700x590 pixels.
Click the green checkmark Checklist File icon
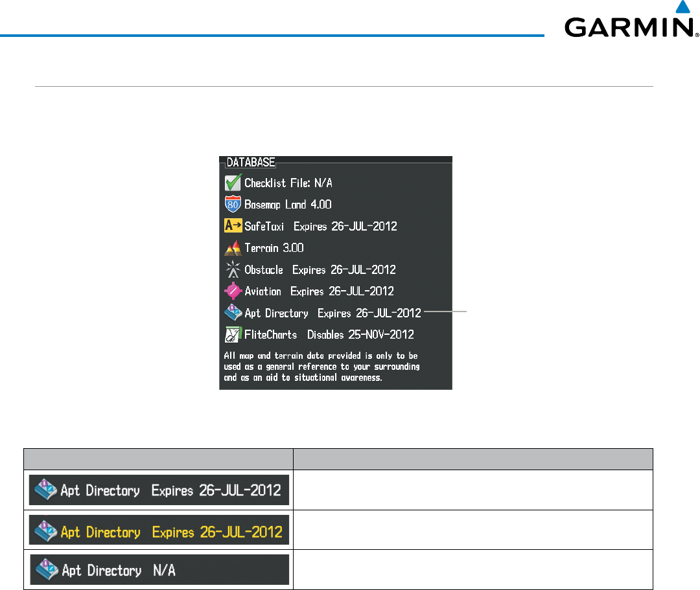(x=233, y=183)
